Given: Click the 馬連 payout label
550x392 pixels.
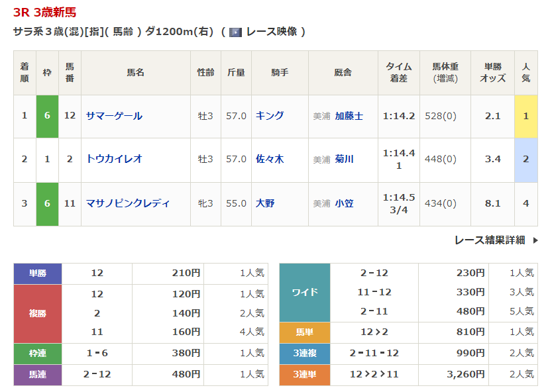Looking at the screenshot, I should [38, 374].
